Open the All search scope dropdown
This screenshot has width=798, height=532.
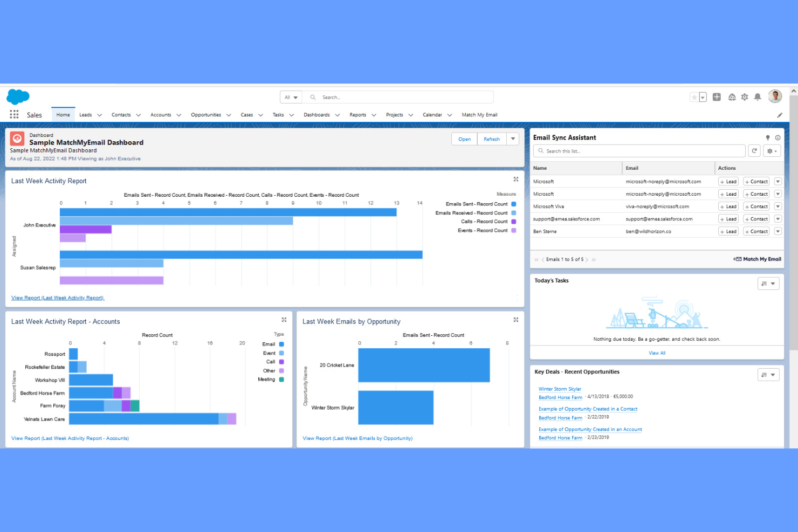291,98
